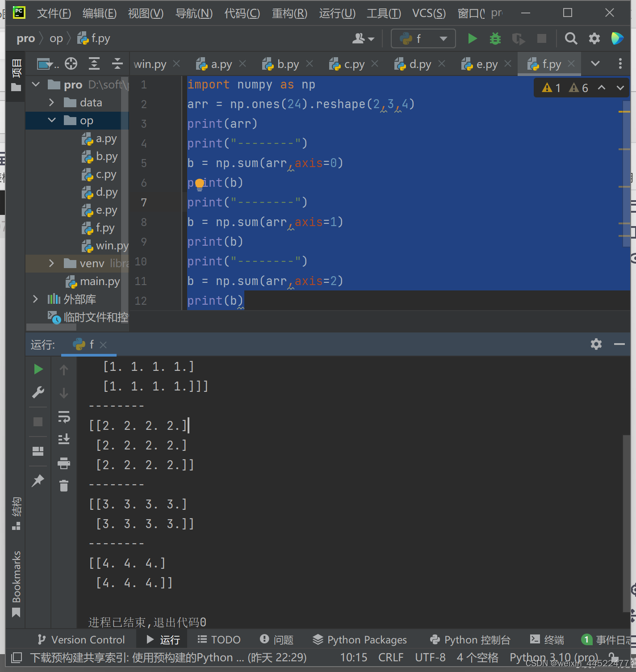Click the lightbulb intention icon in editor
Screen dimensions: 636x672
(199, 184)
